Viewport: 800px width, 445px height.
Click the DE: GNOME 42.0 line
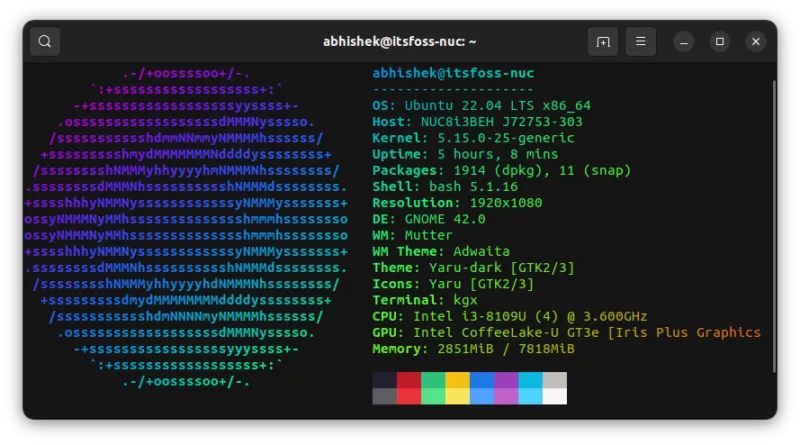point(429,219)
